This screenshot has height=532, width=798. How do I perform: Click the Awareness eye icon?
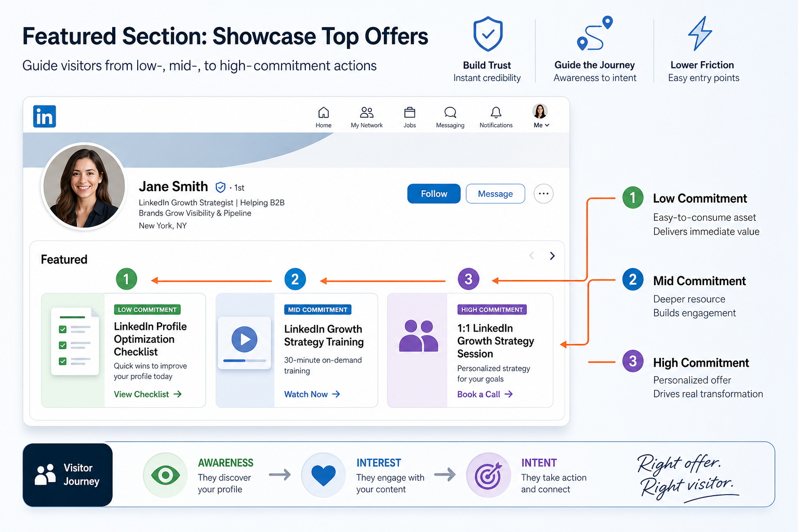pos(165,475)
